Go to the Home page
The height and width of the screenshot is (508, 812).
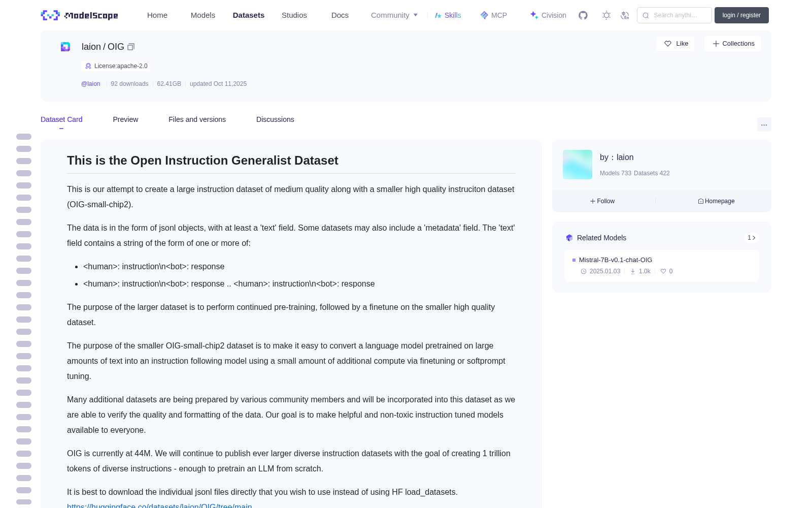pos(157,15)
